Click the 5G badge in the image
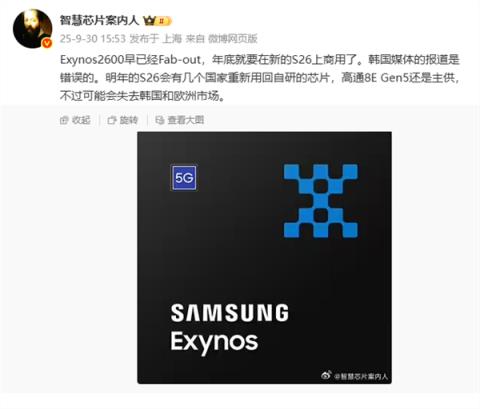This screenshot has height=409, width=480. tap(183, 178)
